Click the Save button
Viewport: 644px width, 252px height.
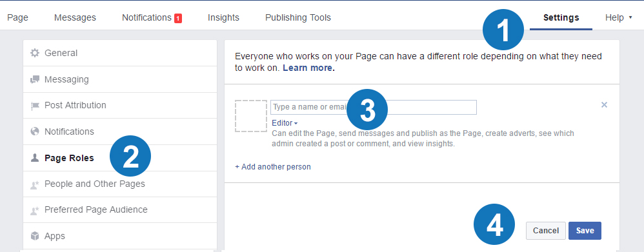[x=585, y=231]
